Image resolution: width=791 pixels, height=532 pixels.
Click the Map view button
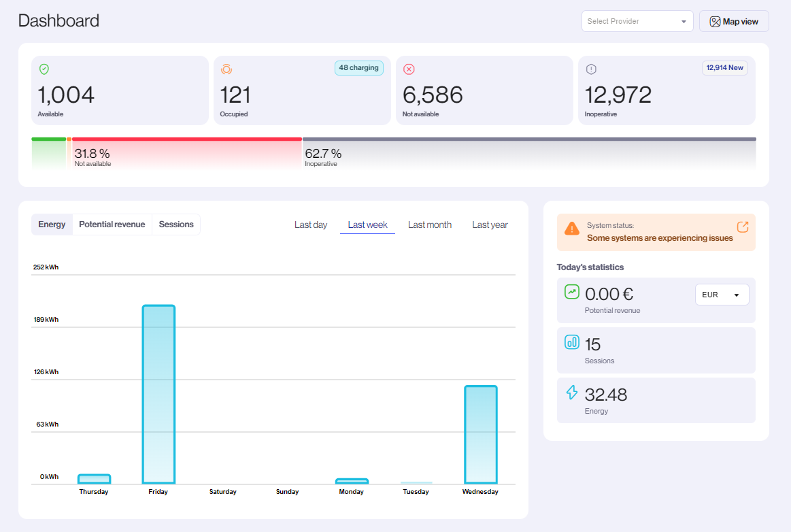(x=734, y=21)
